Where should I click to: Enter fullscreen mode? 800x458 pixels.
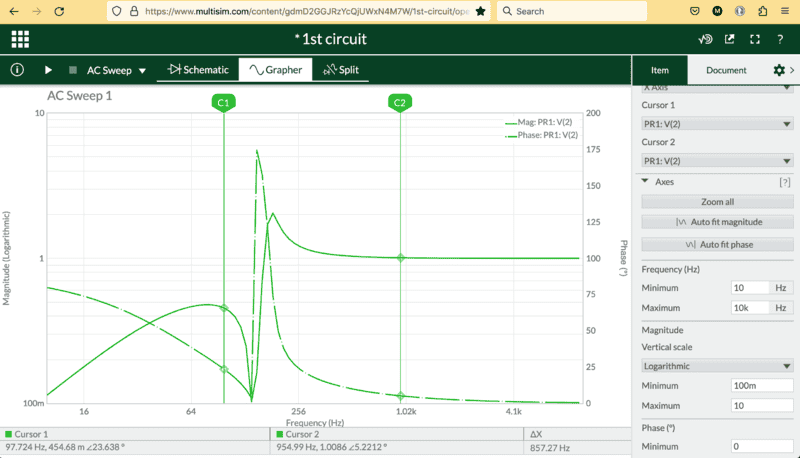click(x=755, y=39)
